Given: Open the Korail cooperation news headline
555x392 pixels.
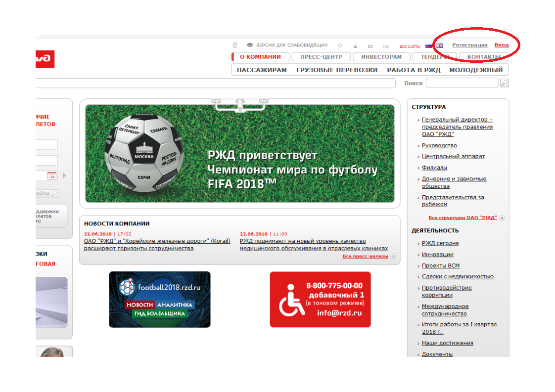Looking at the screenshot, I should coord(157,245).
